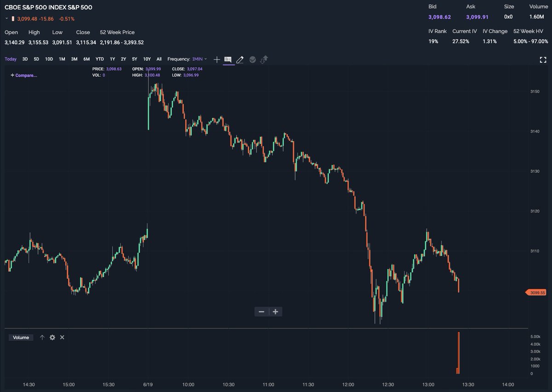Click the 52 Week Price range value
This screenshot has height=392, width=552.
[x=122, y=42]
